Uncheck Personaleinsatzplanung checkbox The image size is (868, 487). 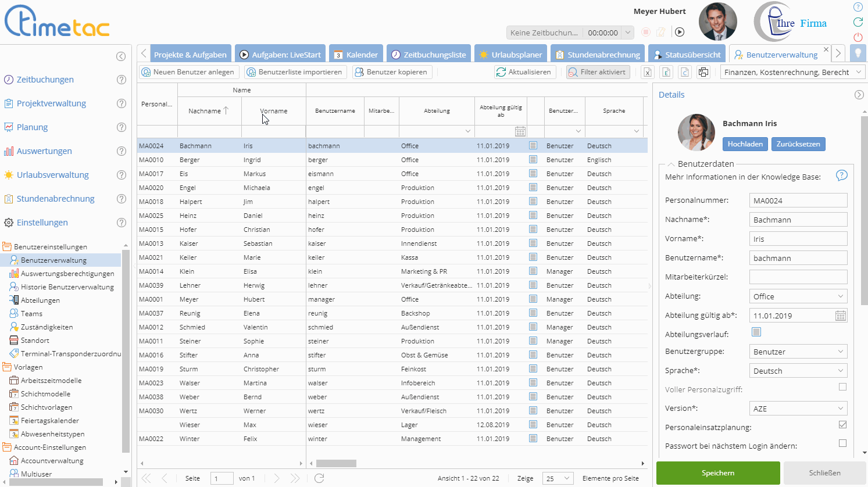pos(842,425)
